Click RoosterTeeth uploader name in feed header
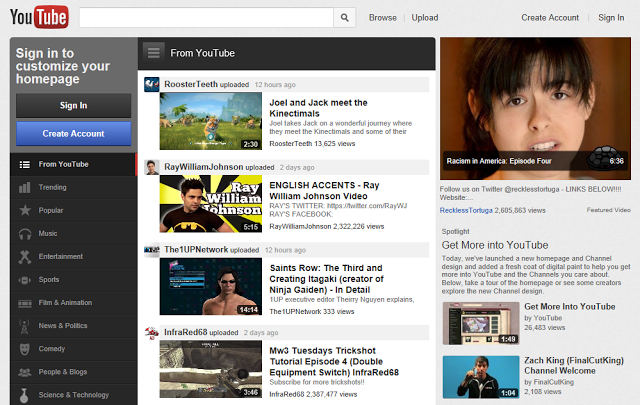 [191, 84]
